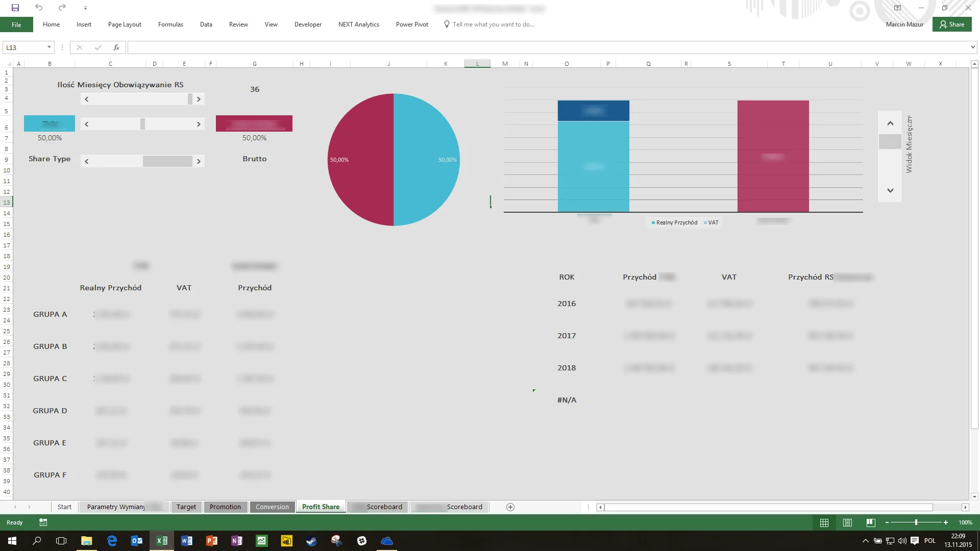
Task: Click the zoom in plus button
Action: click(x=946, y=522)
